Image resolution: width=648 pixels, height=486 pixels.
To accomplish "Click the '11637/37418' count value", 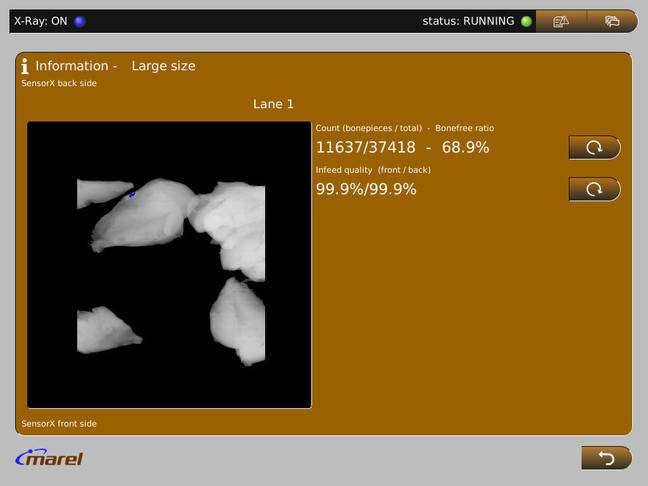I will [366, 148].
